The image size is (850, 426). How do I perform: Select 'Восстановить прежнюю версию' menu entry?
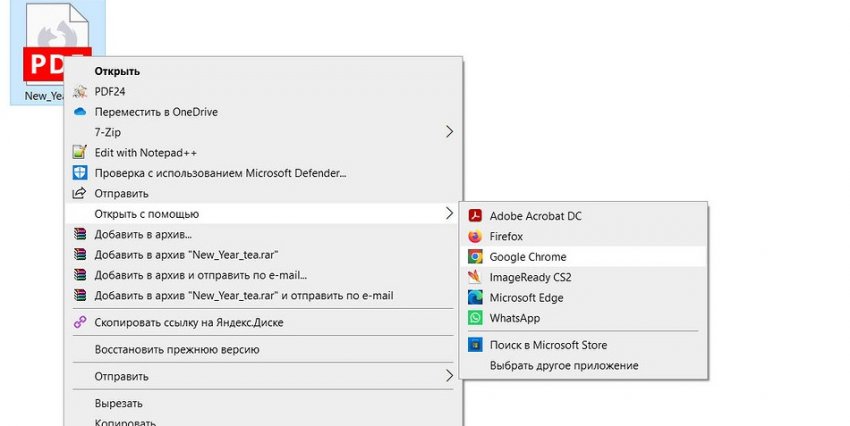coord(177,350)
